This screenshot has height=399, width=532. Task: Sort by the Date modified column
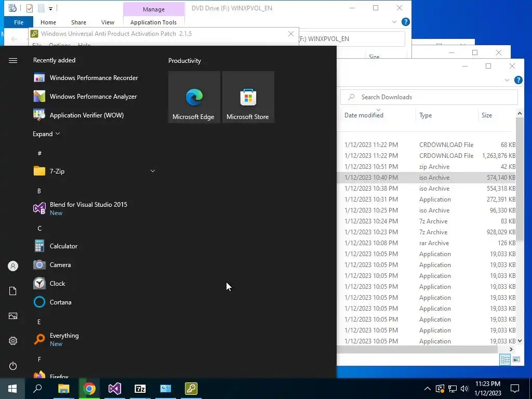pos(364,115)
